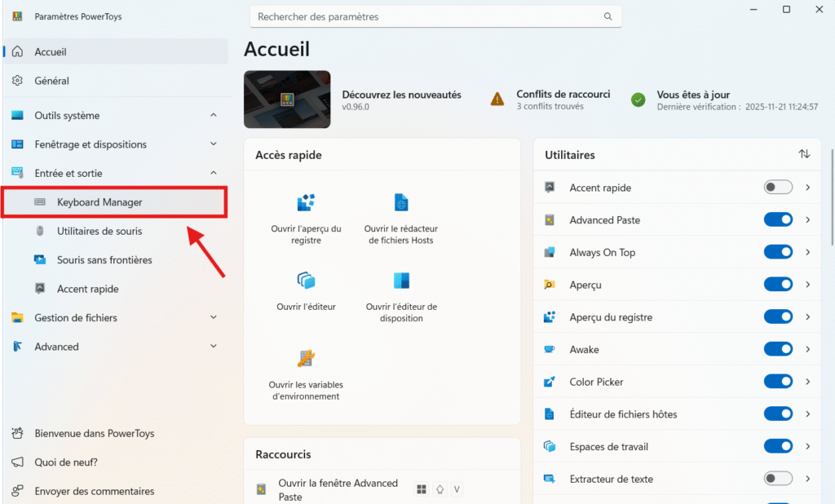Turn off the Color Picker toggle

click(778, 382)
